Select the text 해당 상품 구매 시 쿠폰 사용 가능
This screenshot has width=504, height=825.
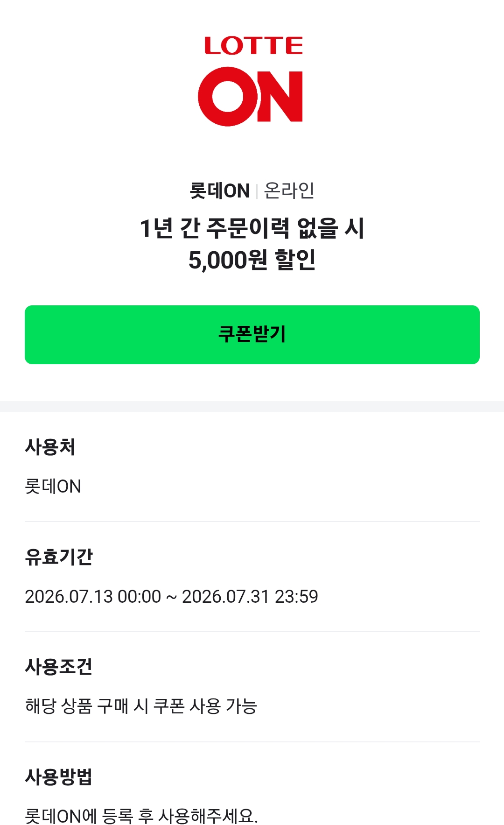pos(141,706)
